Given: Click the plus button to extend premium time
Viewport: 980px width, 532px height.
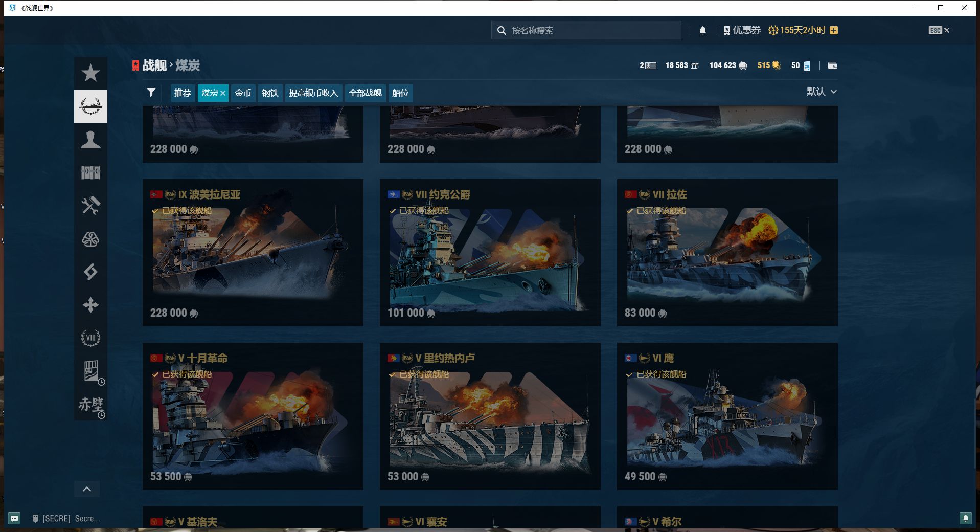Looking at the screenshot, I should [834, 30].
